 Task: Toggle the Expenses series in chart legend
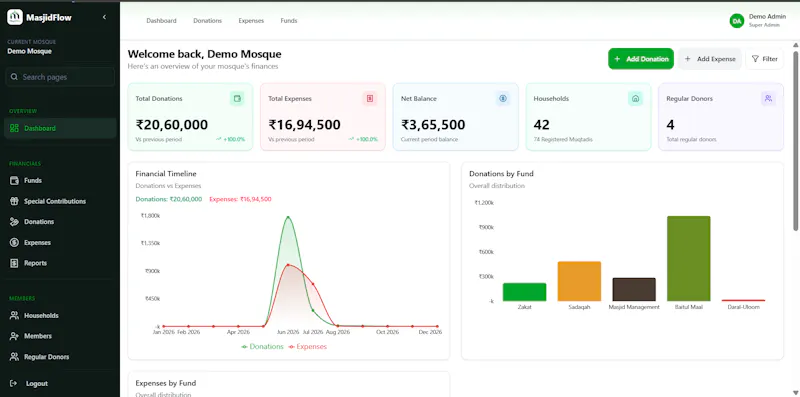click(x=308, y=346)
